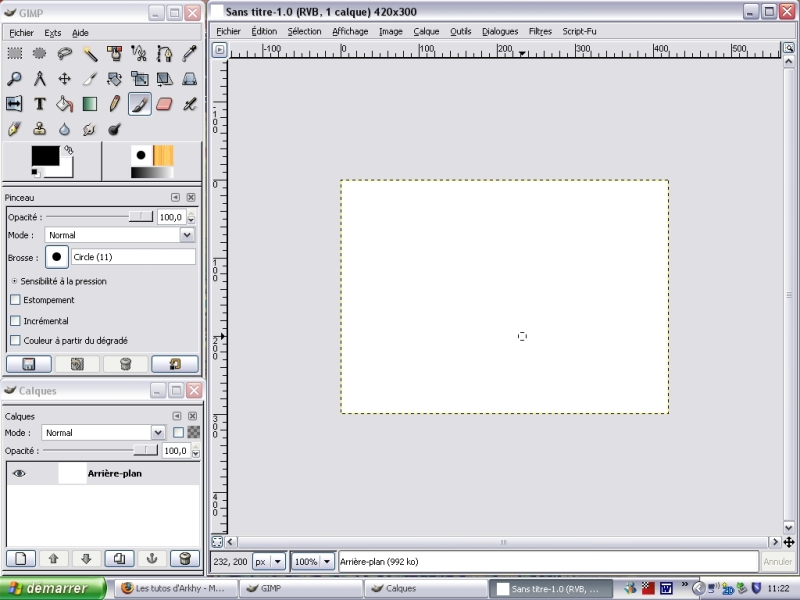
Task: Select the Flip tool
Action: pyautogui.click(x=14, y=104)
